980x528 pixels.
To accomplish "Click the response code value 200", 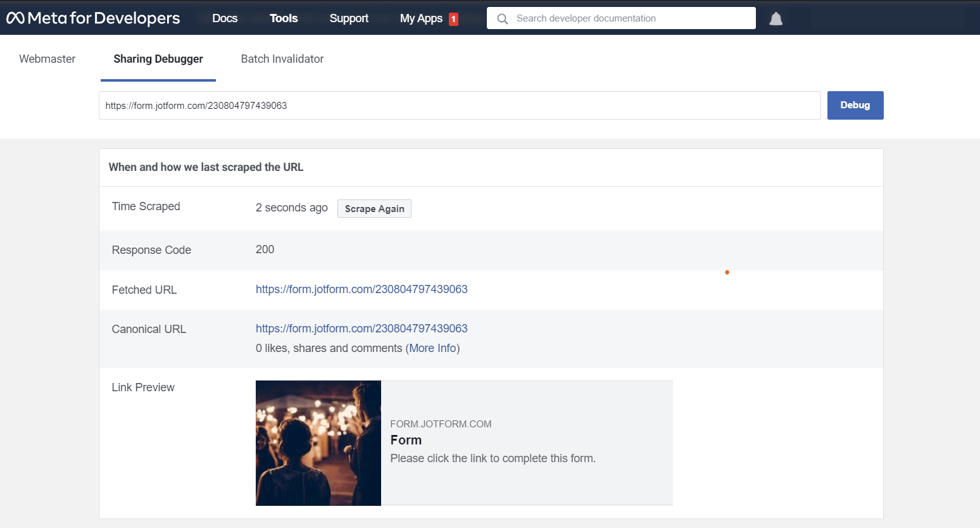I will pos(265,249).
